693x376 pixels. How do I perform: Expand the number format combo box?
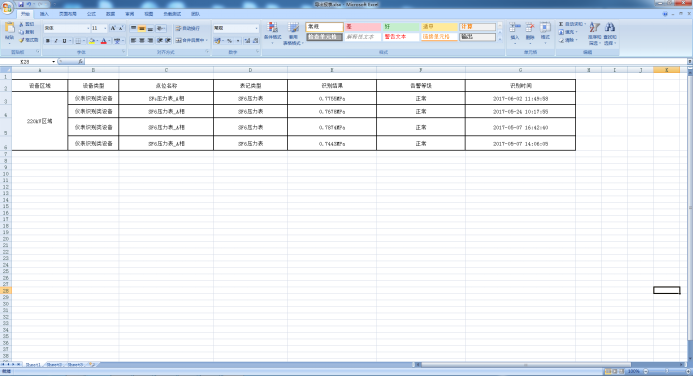pos(256,28)
